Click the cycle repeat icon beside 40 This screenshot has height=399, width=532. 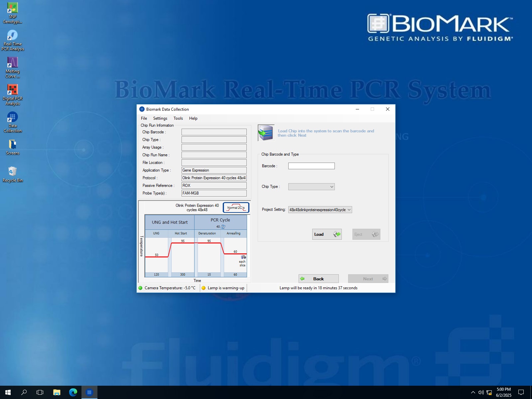(x=222, y=227)
